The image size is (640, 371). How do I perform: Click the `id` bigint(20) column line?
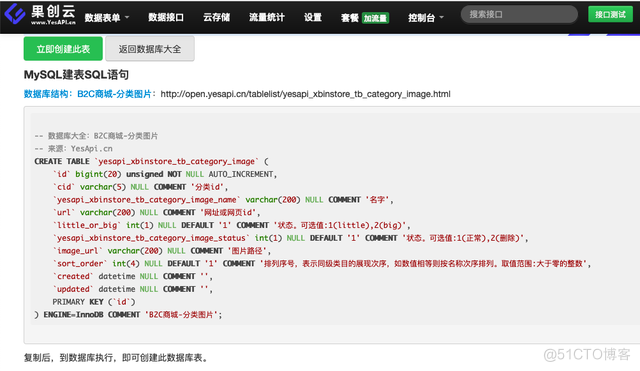[x=165, y=174]
